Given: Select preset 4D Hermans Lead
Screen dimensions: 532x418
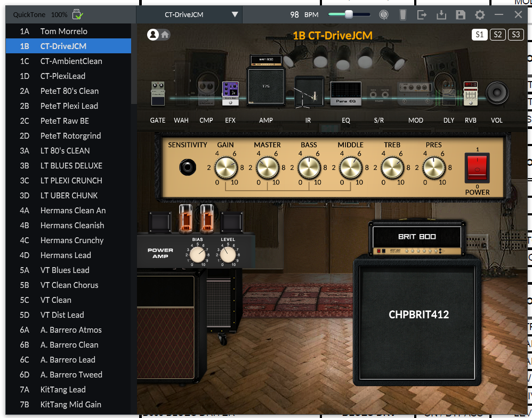Looking at the screenshot, I should 68,255.
